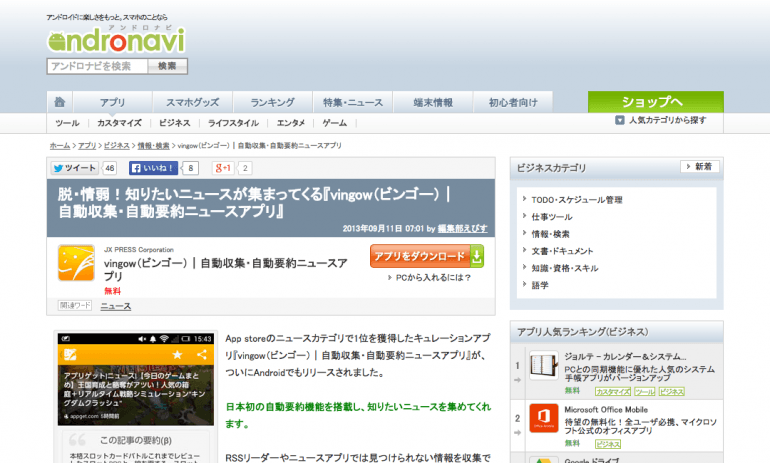Click the dropdown arrow beside 人気カテゴリから探す
The width and height of the screenshot is (770, 463).
click(x=620, y=120)
